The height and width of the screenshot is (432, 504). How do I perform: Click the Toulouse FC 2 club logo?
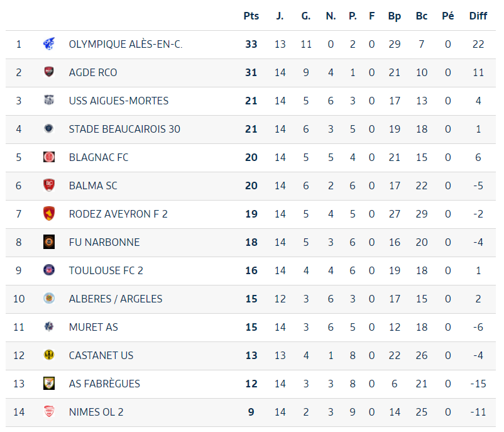[49, 270]
